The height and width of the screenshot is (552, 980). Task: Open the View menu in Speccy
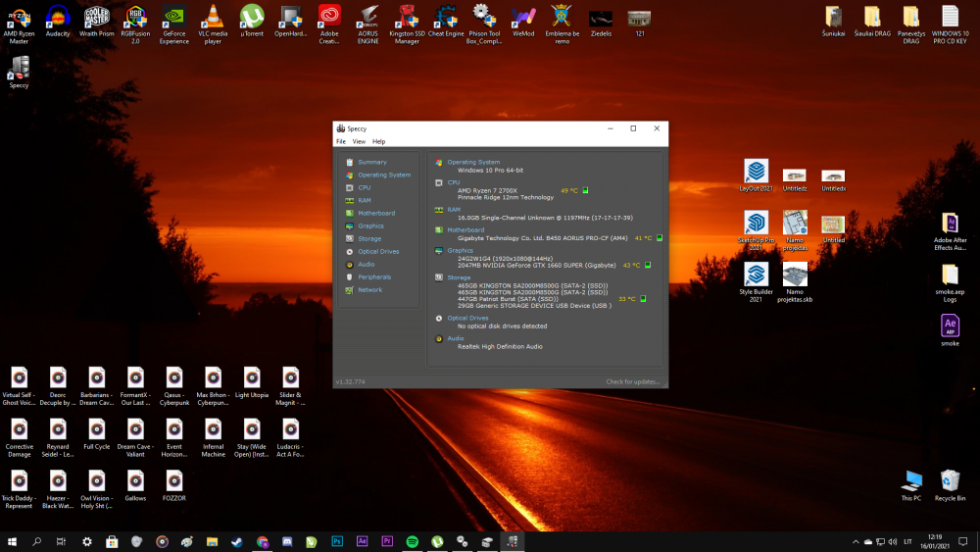click(359, 142)
